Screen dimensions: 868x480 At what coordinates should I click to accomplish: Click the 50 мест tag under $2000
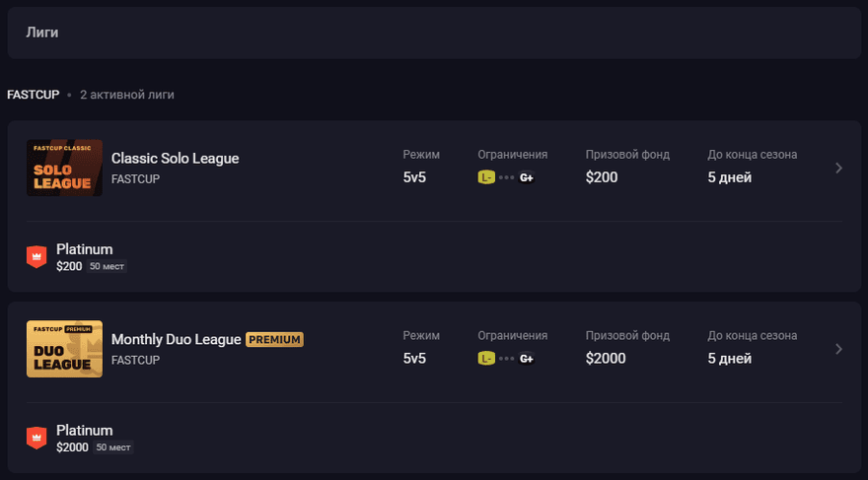[112, 447]
